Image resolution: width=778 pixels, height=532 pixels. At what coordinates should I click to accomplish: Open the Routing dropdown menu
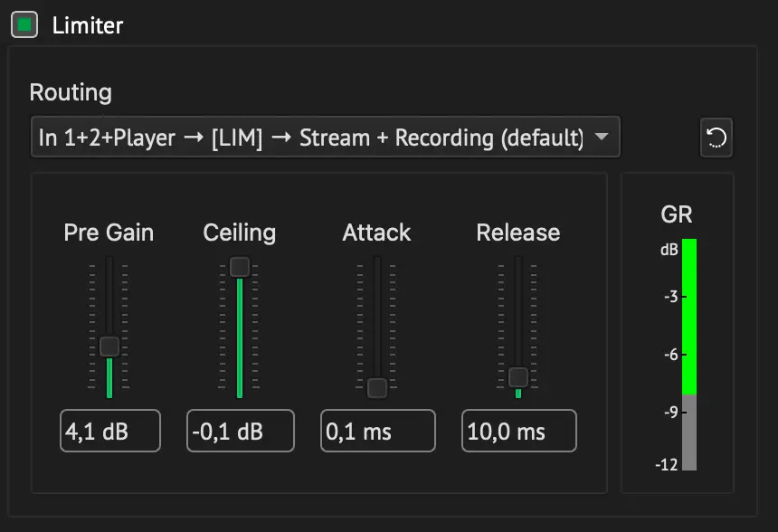326,137
